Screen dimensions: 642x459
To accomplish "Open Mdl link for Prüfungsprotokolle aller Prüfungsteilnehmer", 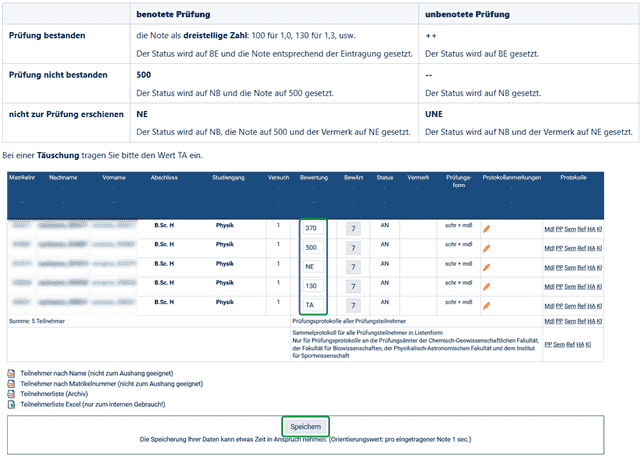I will coord(549,321).
